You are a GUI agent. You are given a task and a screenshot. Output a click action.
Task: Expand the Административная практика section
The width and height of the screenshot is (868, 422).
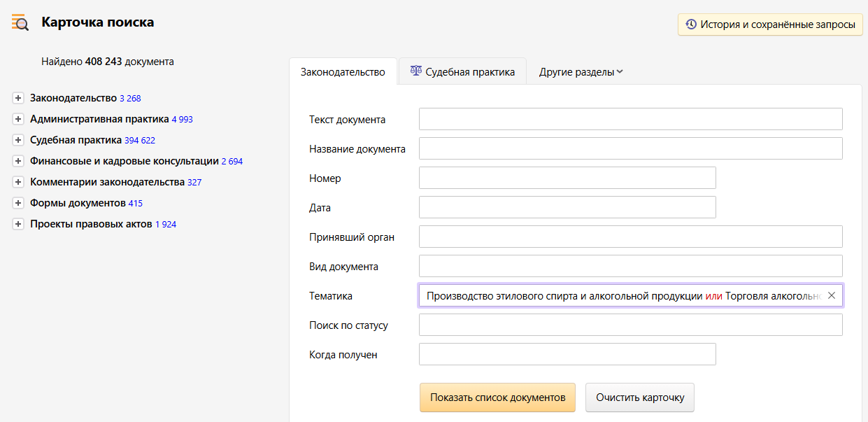tap(18, 120)
